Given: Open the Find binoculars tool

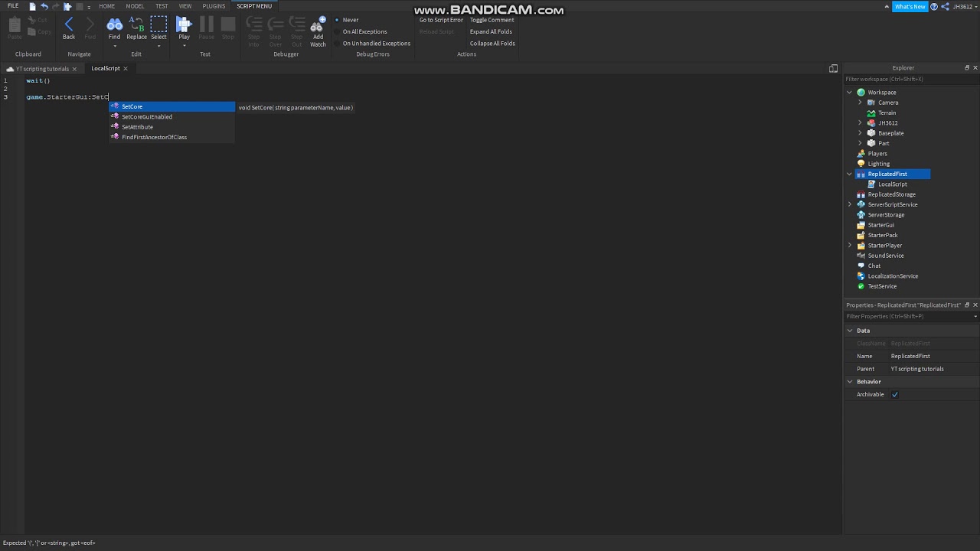Looking at the screenshot, I should click(114, 25).
